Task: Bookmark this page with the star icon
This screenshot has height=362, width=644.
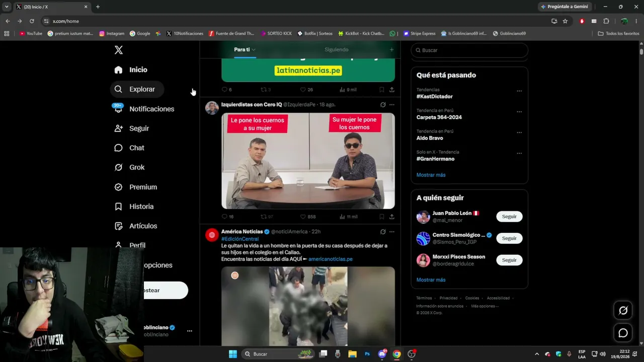Action: tap(565, 21)
